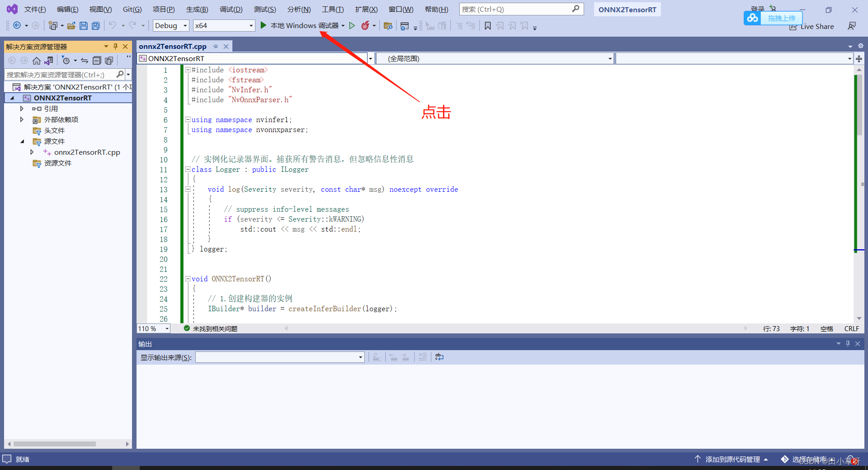Screen dimensions: 868x470
Task: Click the Find in Files folder icon
Action: coord(388,26)
